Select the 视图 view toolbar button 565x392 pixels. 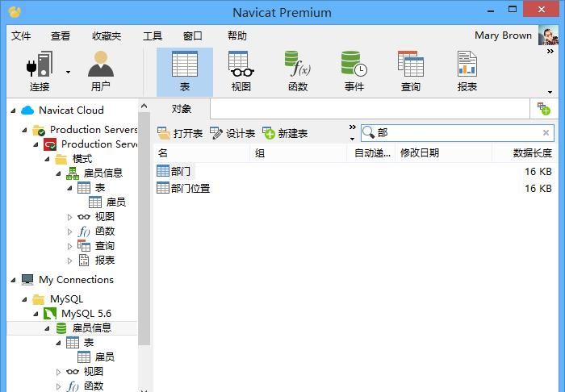pyautogui.click(x=241, y=72)
